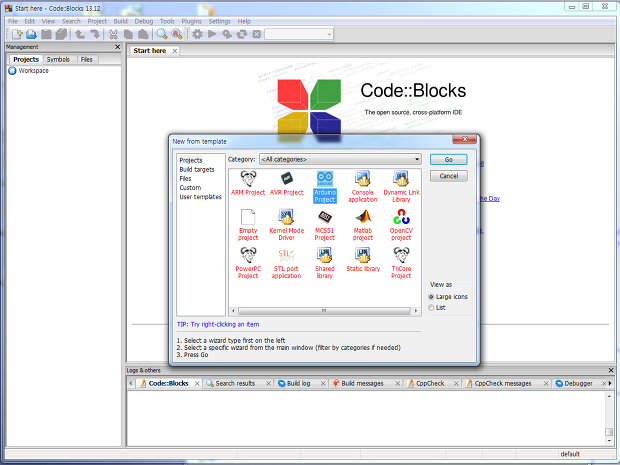
Task: Click the Go button
Action: pos(448,159)
